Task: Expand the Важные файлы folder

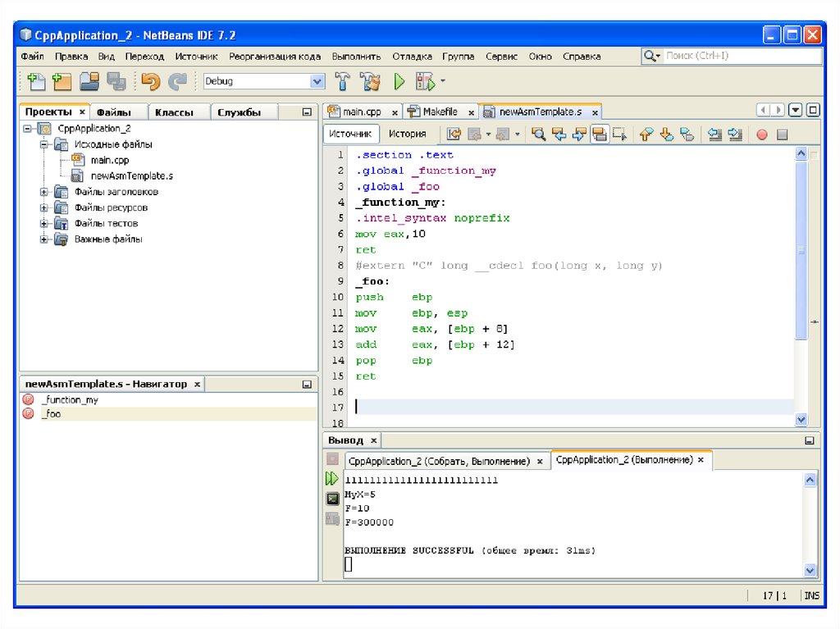Action: point(44,239)
